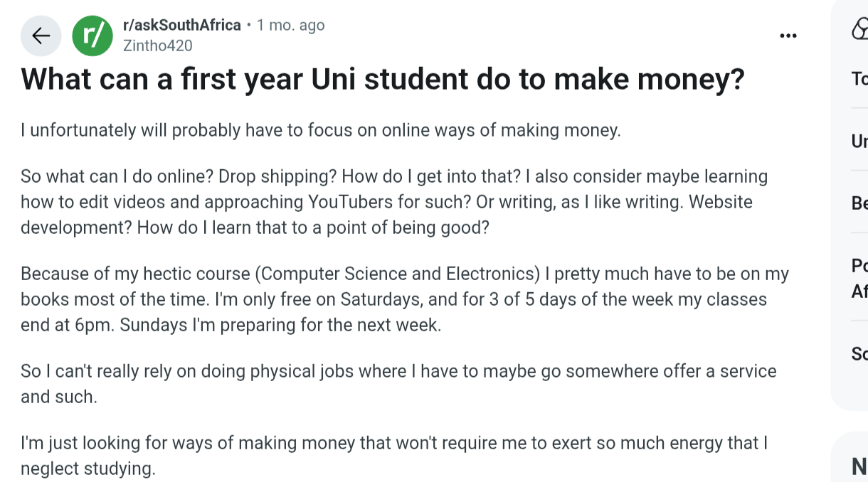The height and width of the screenshot is (482, 868).
Task: Click the paragraph about the hectic course
Action: pyautogui.click(x=404, y=299)
